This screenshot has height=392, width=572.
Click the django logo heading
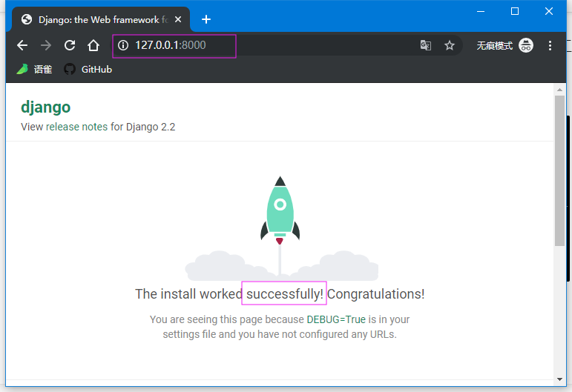click(x=45, y=107)
